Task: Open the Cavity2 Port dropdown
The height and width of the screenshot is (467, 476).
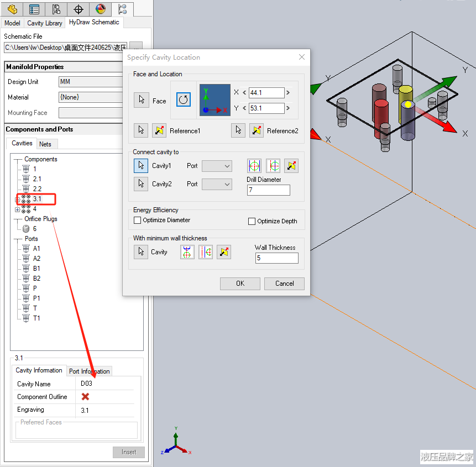Action: click(x=217, y=184)
